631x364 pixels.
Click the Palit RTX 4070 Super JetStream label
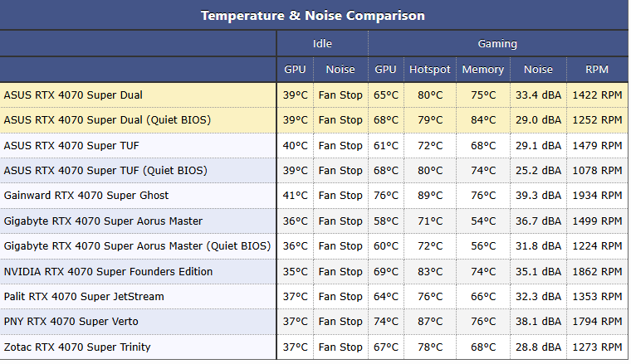click(x=84, y=297)
